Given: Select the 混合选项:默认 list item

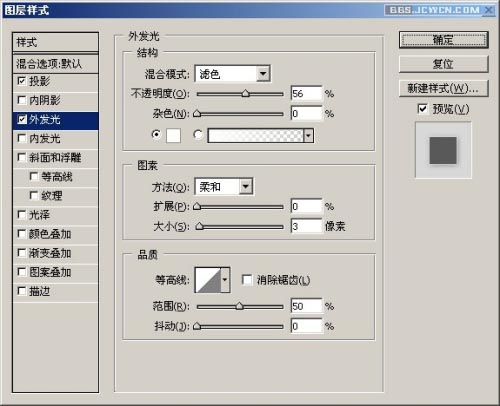Looking at the screenshot, I should [55, 64].
